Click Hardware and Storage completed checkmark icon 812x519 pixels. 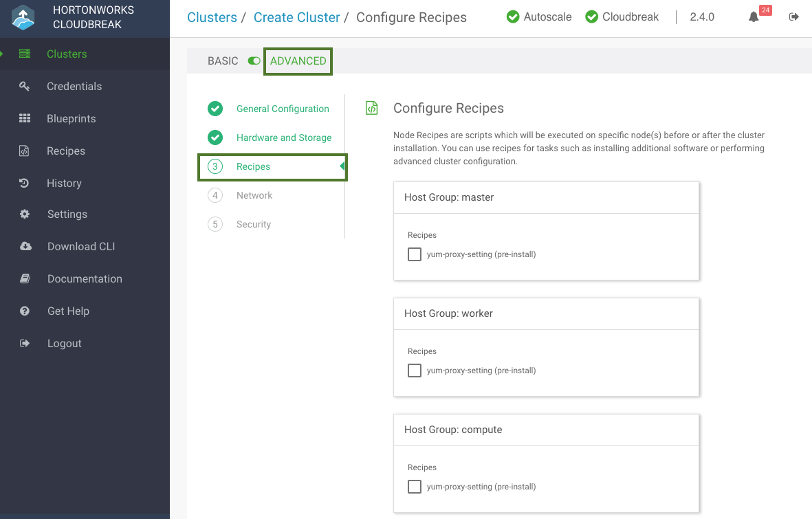pyautogui.click(x=215, y=137)
